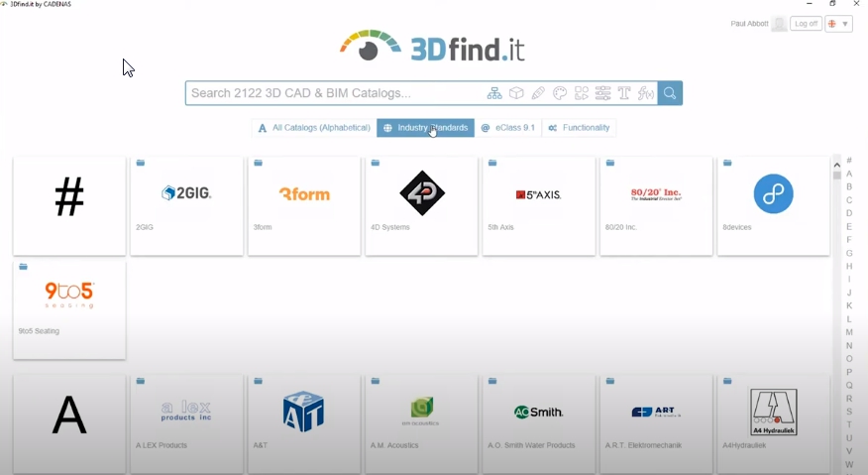Jump to letter M in alphabet index
Image resolution: width=868 pixels, height=475 pixels.
(x=849, y=332)
